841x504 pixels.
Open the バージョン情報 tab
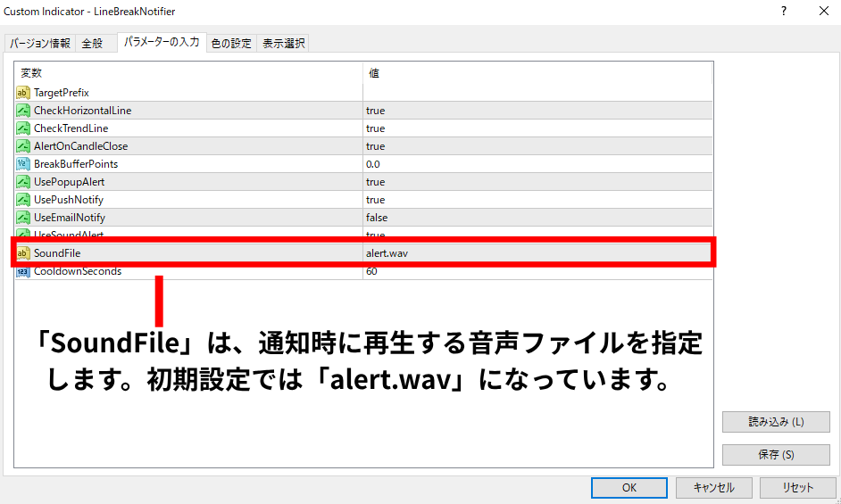click(x=40, y=44)
